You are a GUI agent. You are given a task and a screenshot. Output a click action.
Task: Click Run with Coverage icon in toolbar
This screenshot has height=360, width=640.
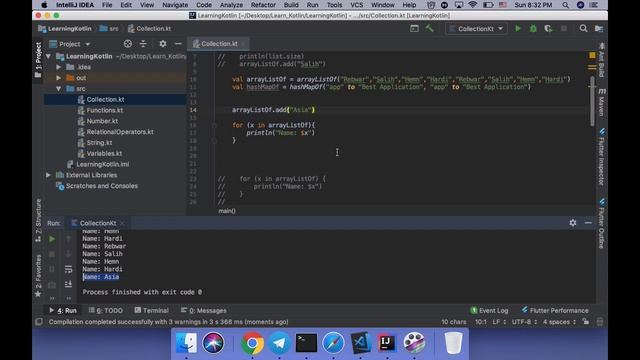click(548, 29)
